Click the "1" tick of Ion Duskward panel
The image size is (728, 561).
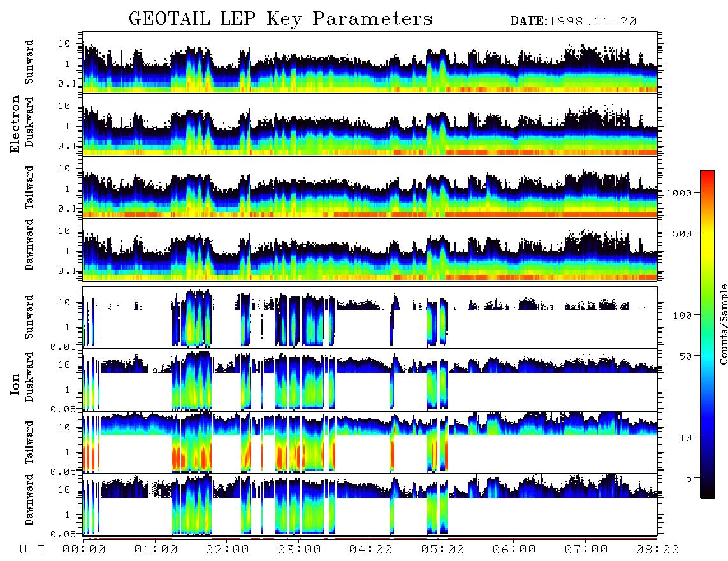67,390
